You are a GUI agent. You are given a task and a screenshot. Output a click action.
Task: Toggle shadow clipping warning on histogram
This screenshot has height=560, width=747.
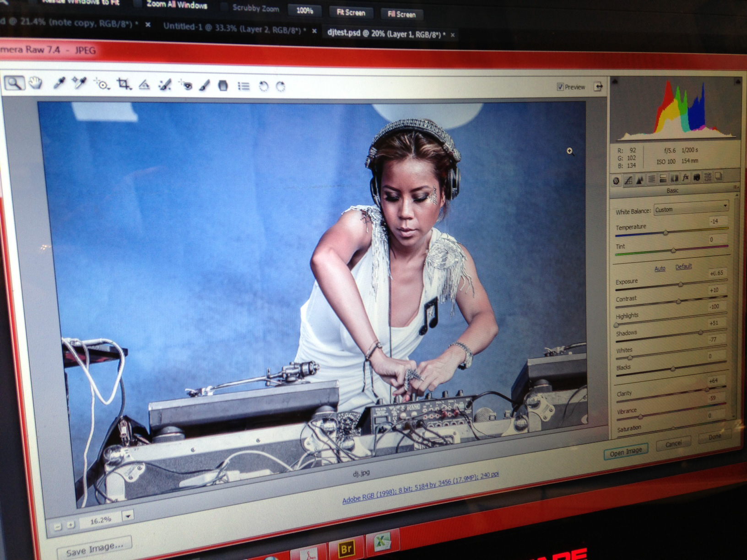pyautogui.click(x=615, y=82)
